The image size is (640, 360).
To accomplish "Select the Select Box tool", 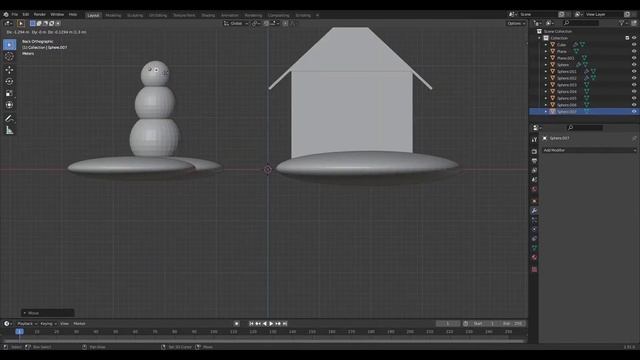I will [x=9, y=44].
